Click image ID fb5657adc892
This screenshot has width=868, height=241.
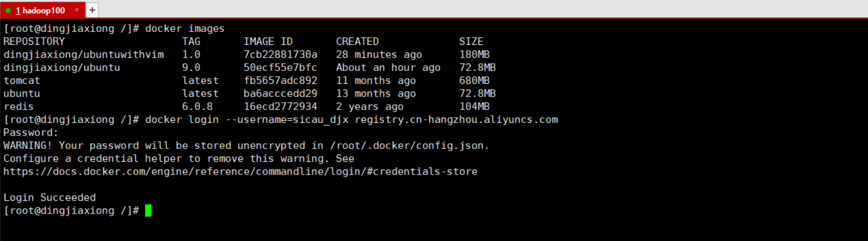pos(280,80)
